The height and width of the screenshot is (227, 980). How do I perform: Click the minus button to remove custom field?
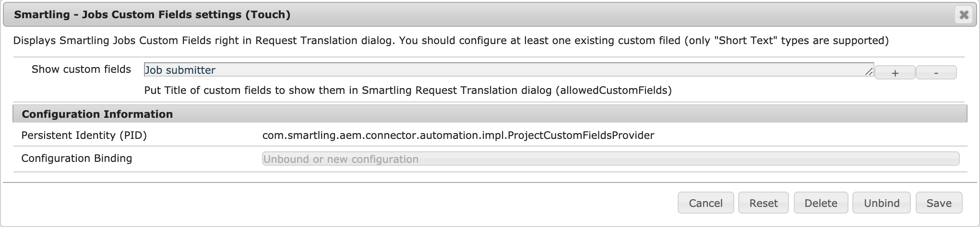click(936, 73)
